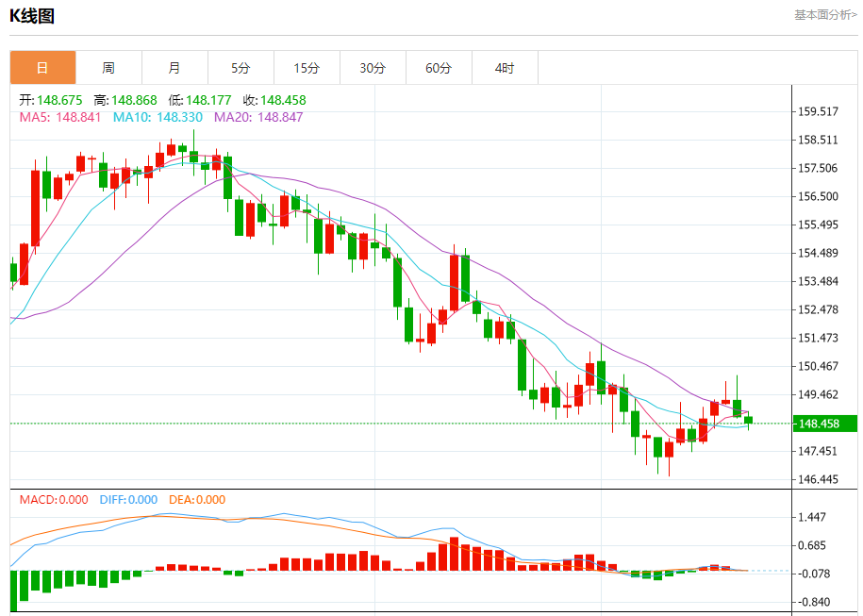Image resolution: width=863 pixels, height=616 pixels.
Task: Click the 0.685 MACD axis label
Action: [812, 545]
